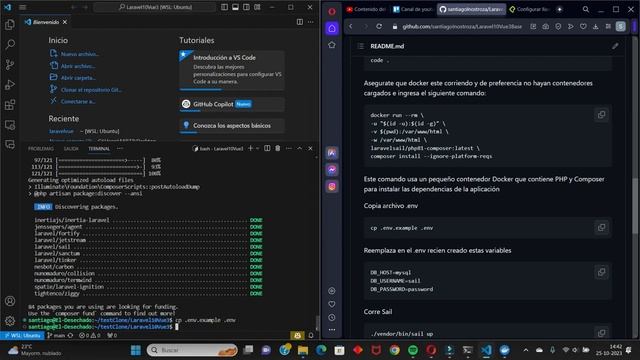Kill the terminal with the trash icon
The image size is (640, 360).
pyautogui.click(x=278, y=148)
